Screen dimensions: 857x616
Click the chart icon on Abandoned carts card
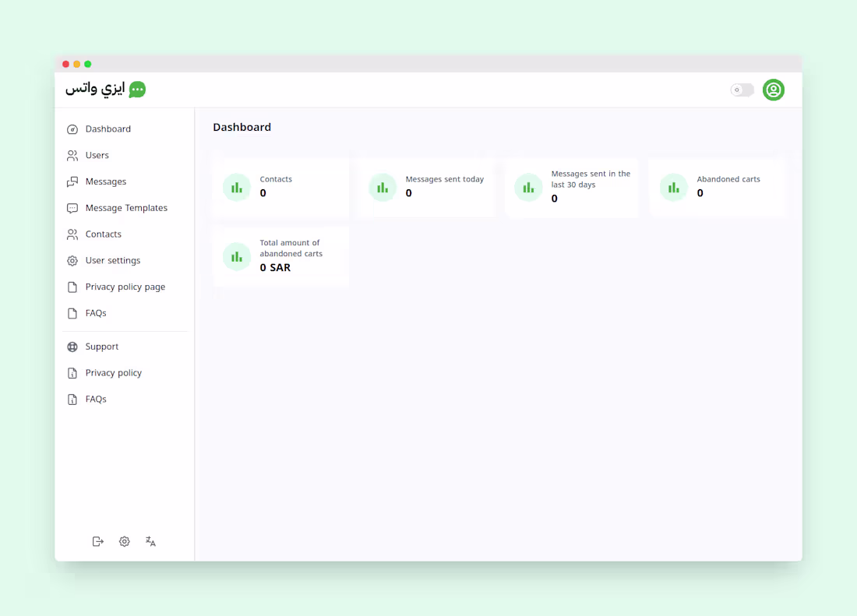(x=673, y=187)
